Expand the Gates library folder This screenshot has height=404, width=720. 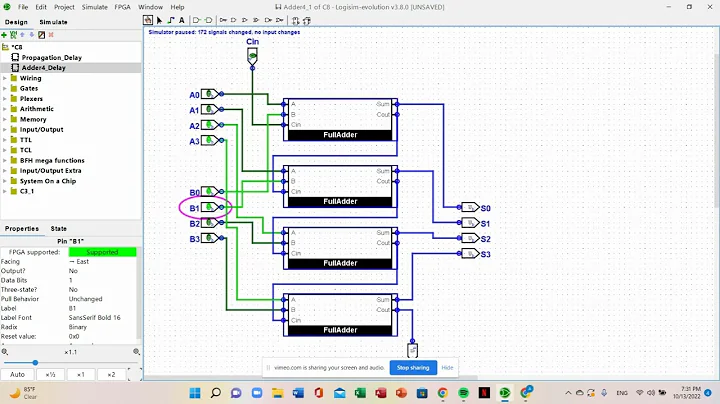pos(5,88)
